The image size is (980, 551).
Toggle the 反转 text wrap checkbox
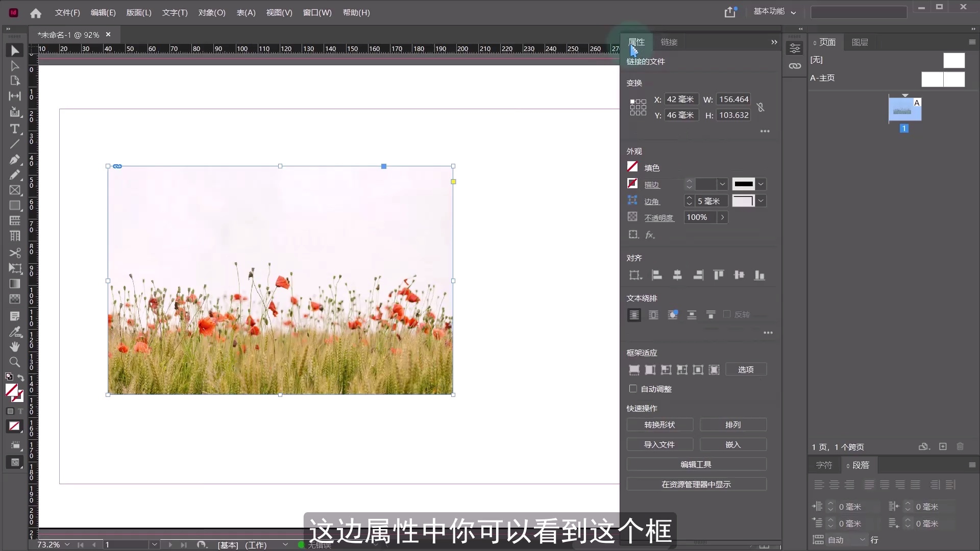click(727, 314)
